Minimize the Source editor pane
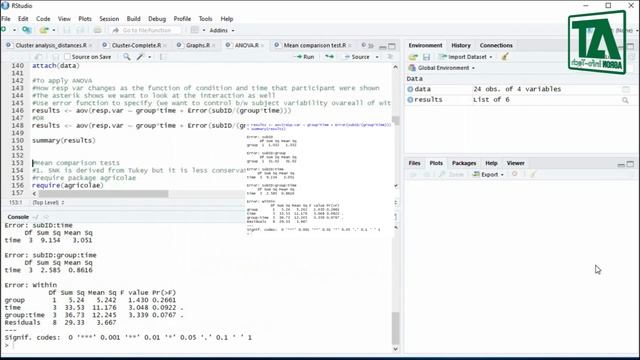 [x=382, y=47]
